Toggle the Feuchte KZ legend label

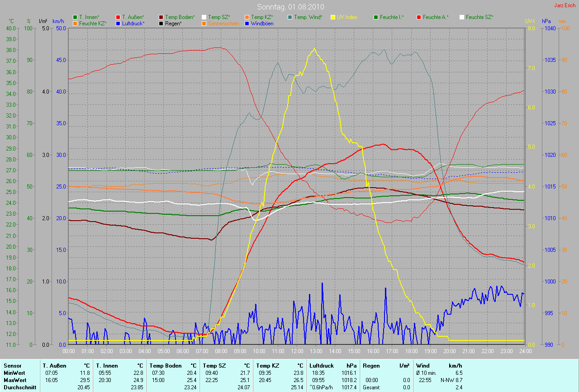click(x=92, y=23)
